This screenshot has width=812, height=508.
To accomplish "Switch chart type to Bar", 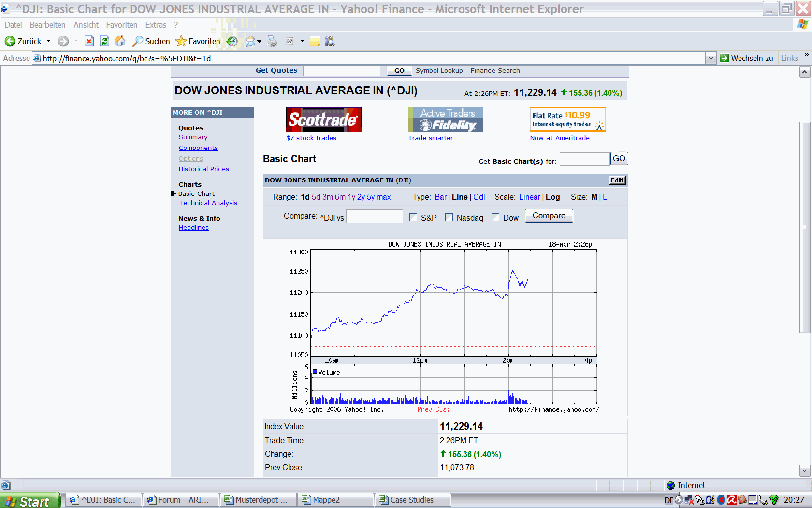I will click(x=440, y=197).
